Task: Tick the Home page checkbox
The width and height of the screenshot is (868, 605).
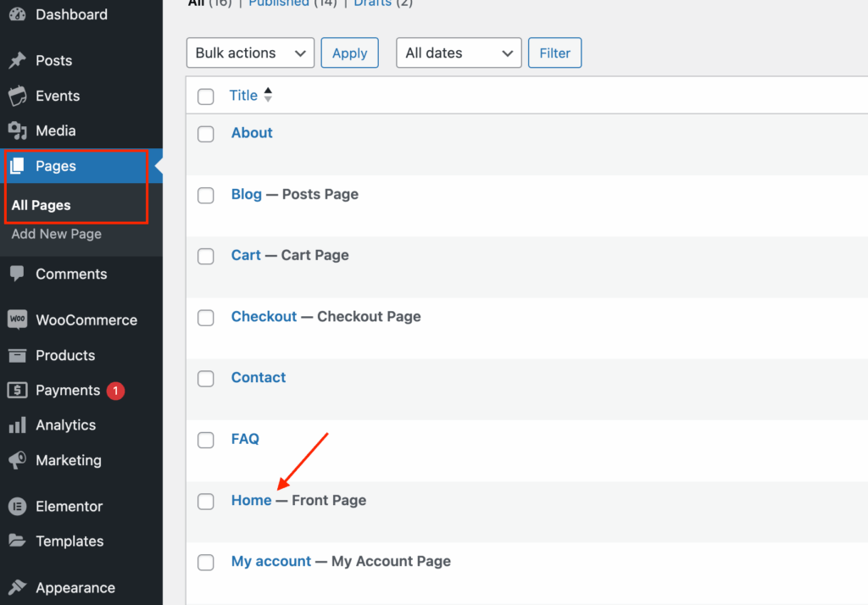Action: (205, 502)
